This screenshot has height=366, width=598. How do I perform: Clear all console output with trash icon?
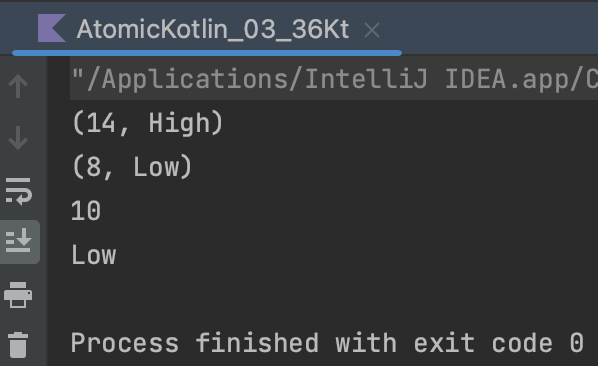click(x=18, y=345)
